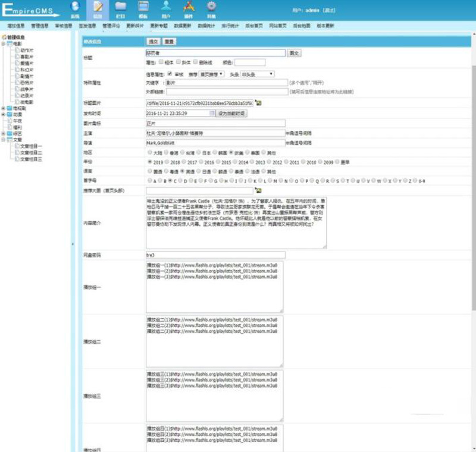The width and height of the screenshot is (476, 452).
Task: Open the 插件 (Plugin) top icon
Action: [188, 8]
